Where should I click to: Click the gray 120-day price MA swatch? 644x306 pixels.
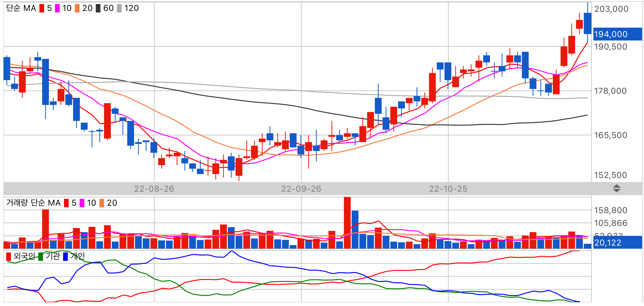119,8
